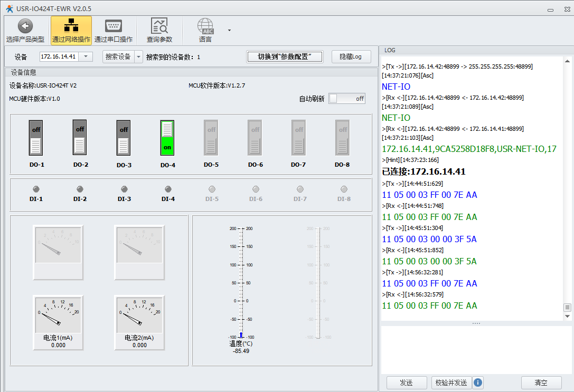
Task: Click the DI-1 indicator light
Action: pos(36,189)
